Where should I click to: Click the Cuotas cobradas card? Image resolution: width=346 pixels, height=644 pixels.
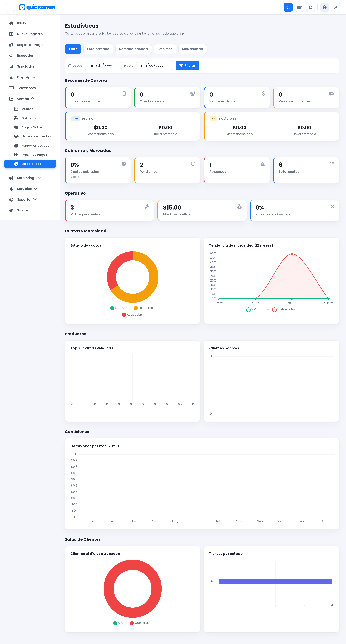[x=98, y=170]
